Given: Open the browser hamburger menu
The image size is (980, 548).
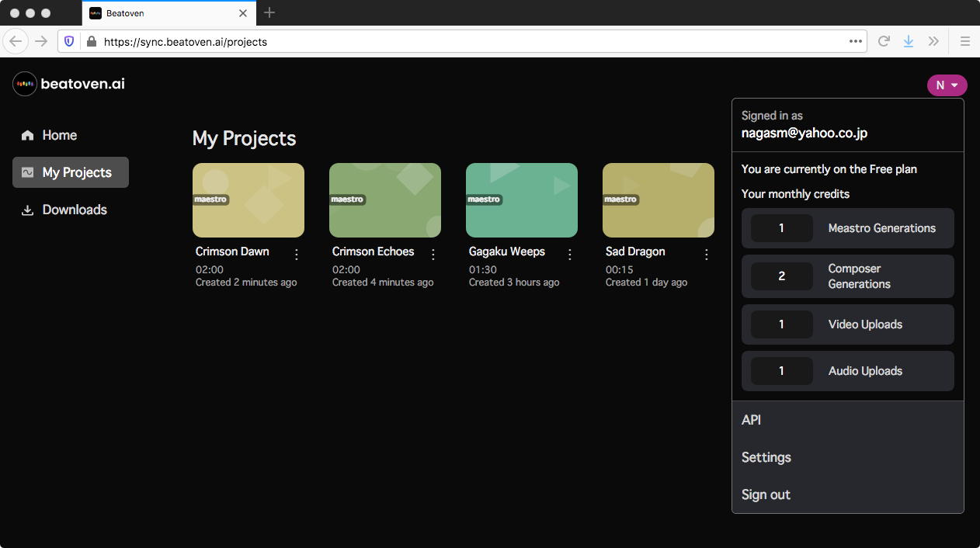Looking at the screenshot, I should (965, 41).
